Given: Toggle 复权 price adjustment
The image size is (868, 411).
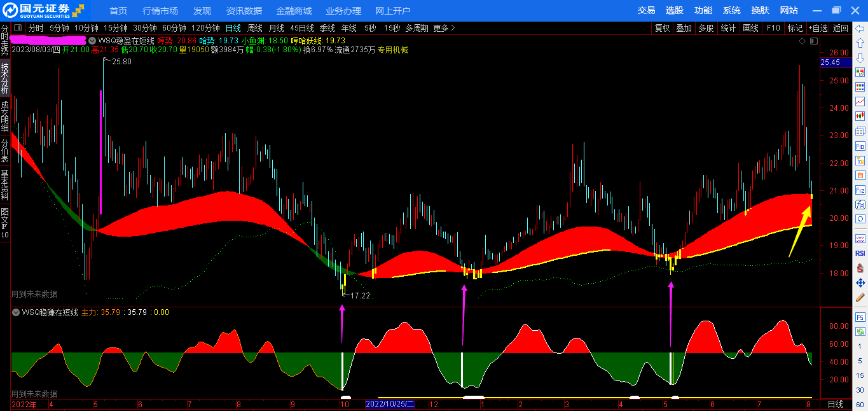Looking at the screenshot, I should pos(663,28).
